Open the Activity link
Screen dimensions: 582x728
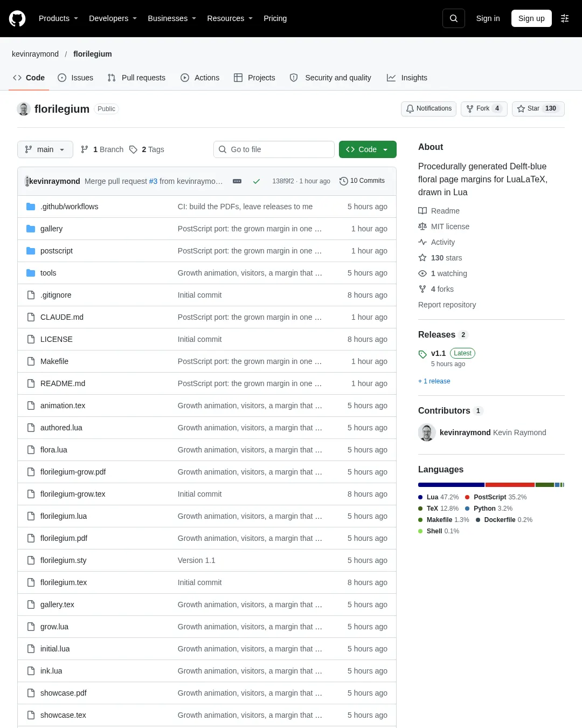point(436,242)
